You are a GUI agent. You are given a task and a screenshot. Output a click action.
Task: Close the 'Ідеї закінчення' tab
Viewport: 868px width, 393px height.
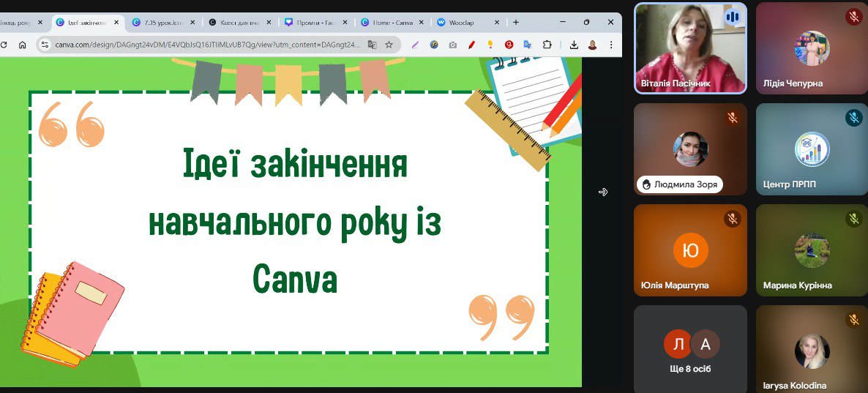click(x=116, y=22)
